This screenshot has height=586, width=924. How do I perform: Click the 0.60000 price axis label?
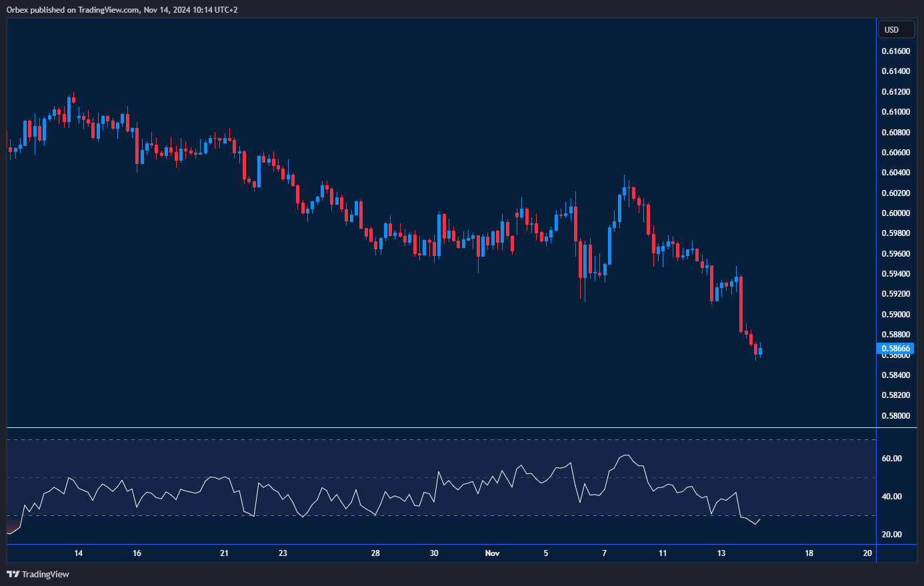coord(895,213)
